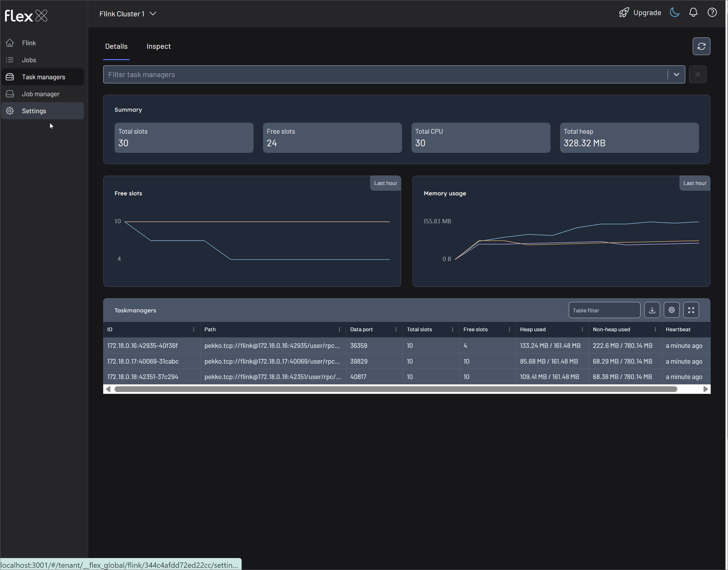Download the Taskmanagers table
Viewport: 728px width, 570px height.
(x=652, y=310)
